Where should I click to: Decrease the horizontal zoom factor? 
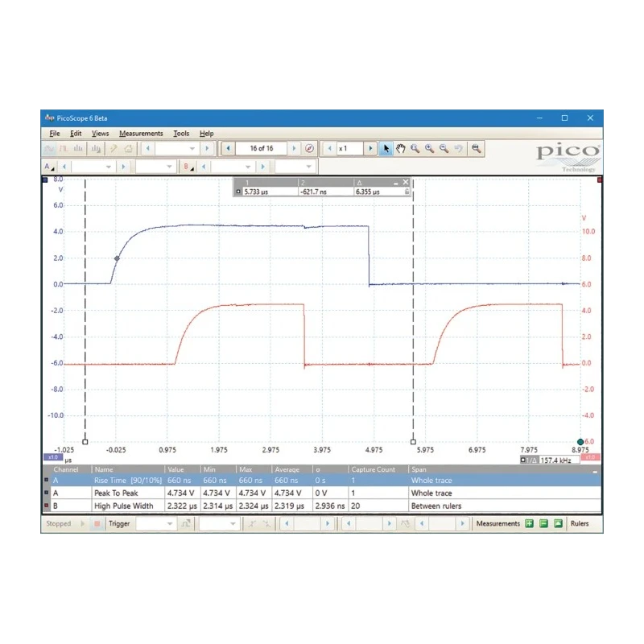(x=329, y=148)
